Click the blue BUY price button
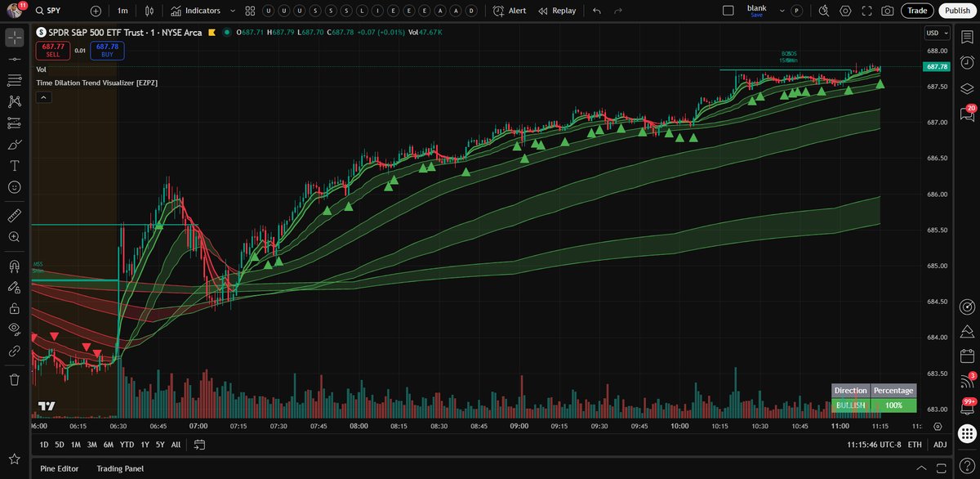The height and width of the screenshot is (479, 980). [107, 50]
